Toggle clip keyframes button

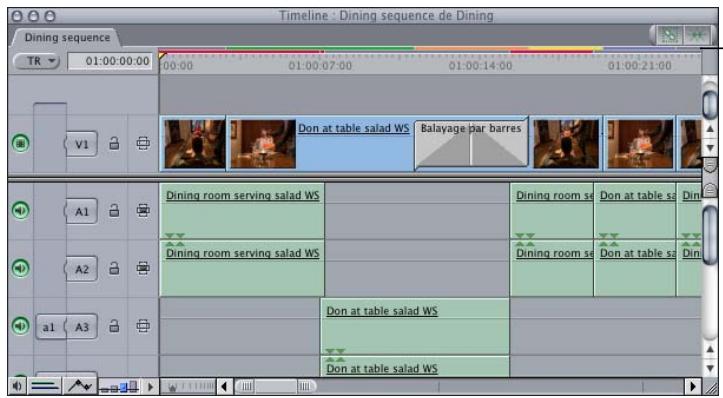point(44,386)
